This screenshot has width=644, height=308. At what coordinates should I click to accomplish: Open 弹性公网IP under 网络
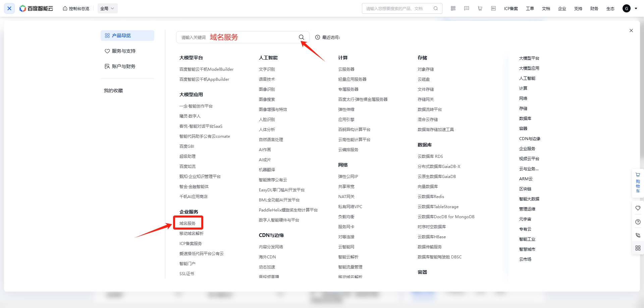pyautogui.click(x=348, y=176)
